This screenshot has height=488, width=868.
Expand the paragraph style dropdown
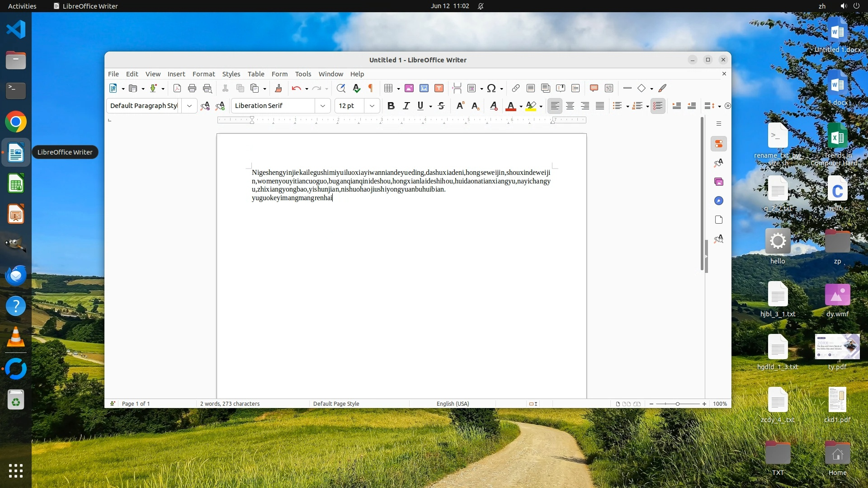189,106
